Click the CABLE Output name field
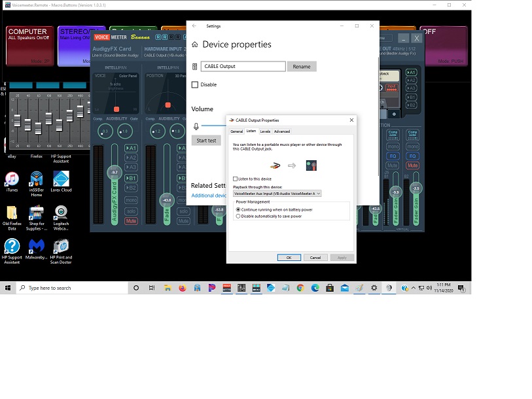 point(243,66)
